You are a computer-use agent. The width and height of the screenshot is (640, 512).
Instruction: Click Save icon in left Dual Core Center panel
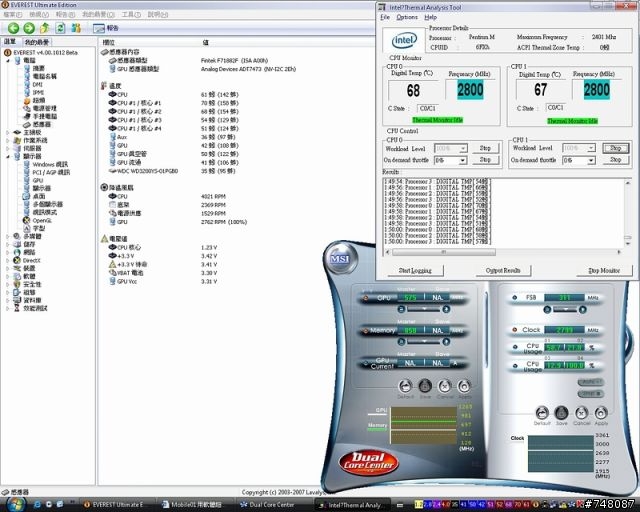tap(425, 386)
